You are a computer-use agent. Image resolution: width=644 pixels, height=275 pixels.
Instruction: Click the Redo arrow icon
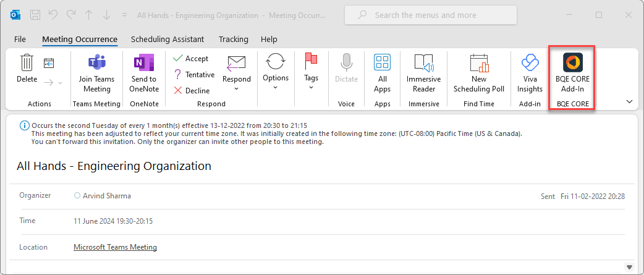point(70,15)
